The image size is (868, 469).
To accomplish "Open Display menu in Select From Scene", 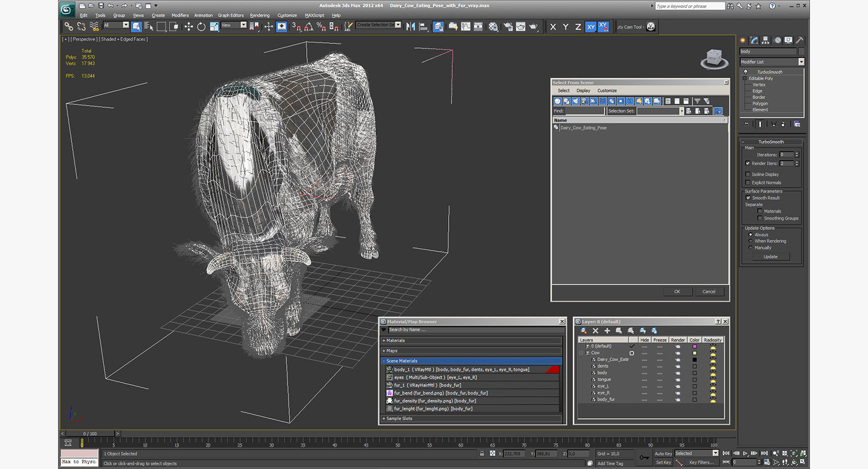I will coord(584,91).
